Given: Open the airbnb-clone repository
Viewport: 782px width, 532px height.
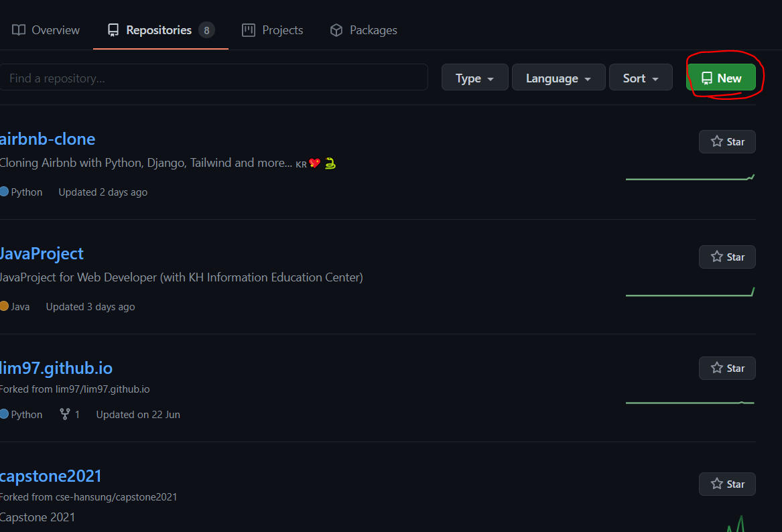Looking at the screenshot, I should pyautogui.click(x=48, y=139).
